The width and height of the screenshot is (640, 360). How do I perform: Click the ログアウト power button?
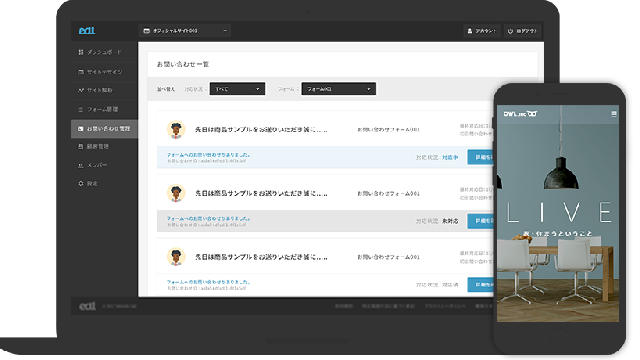522,31
